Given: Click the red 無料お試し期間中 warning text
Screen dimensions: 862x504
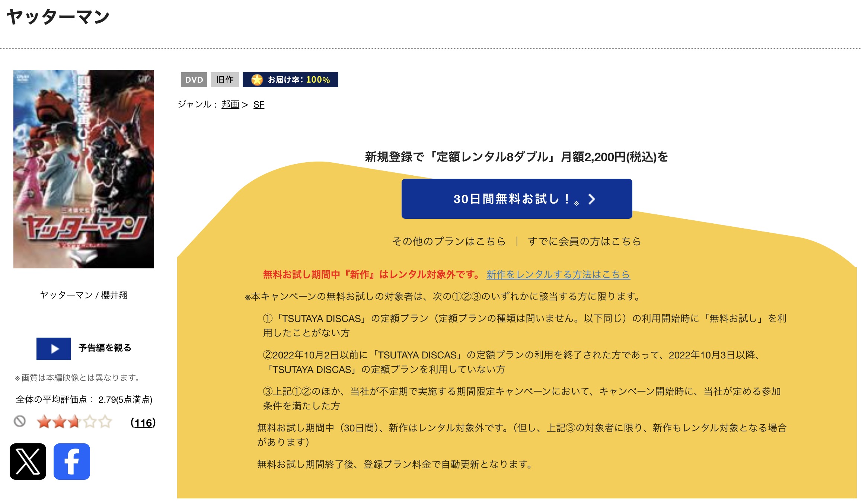Looking at the screenshot, I should coord(371,274).
